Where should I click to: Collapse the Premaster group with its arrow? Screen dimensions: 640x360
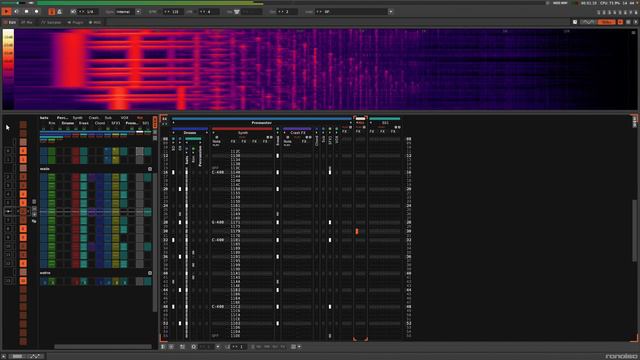pyautogui.click(x=173, y=122)
